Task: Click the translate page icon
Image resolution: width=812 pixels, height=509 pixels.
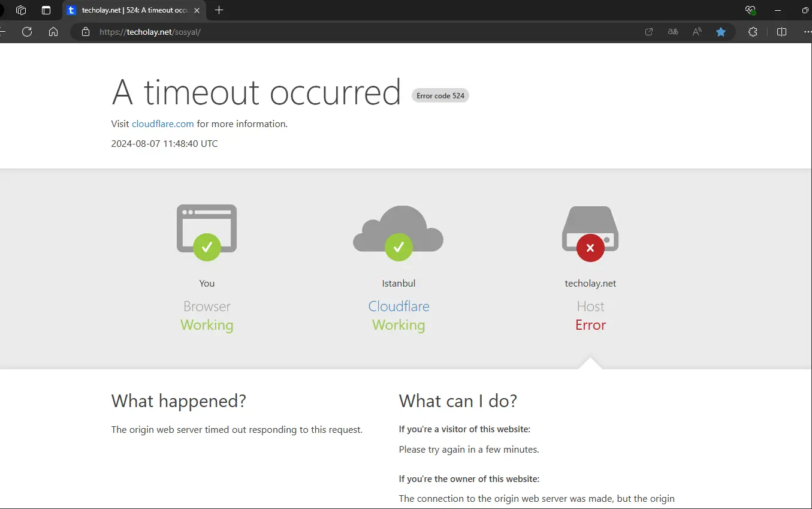Action: [x=673, y=32]
